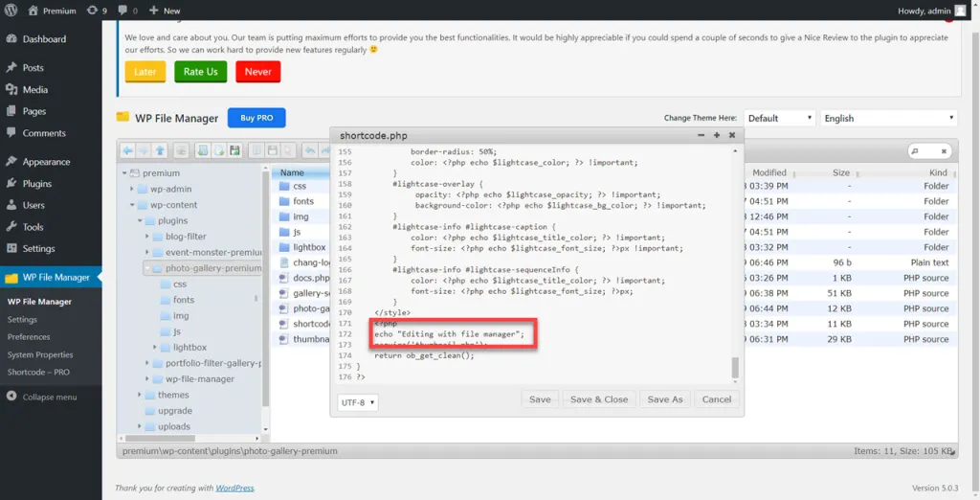Open the UTF-8 encoding dropdown
Screen dimensions: 980x500
coord(358,402)
